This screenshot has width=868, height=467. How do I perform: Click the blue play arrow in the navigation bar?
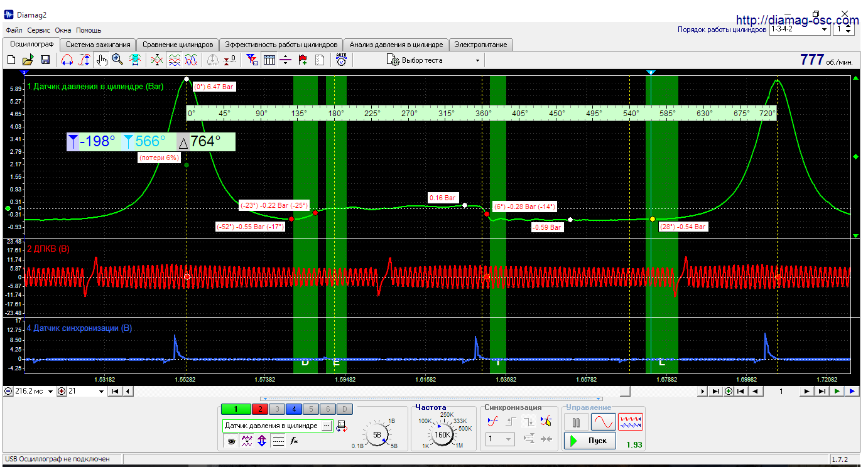[852, 391]
